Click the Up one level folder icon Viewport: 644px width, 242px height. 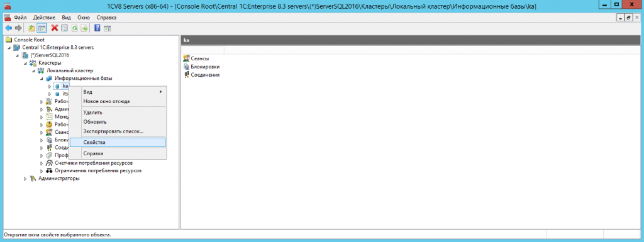point(31,28)
